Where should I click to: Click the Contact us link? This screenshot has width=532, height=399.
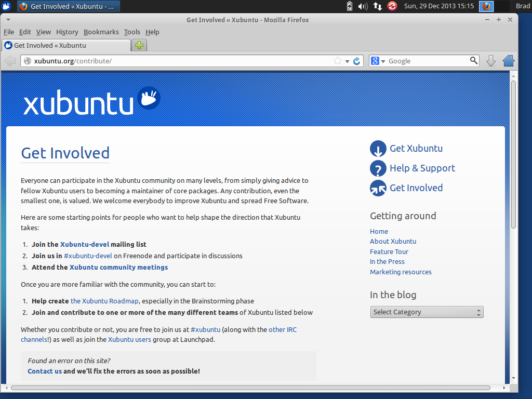pos(45,371)
